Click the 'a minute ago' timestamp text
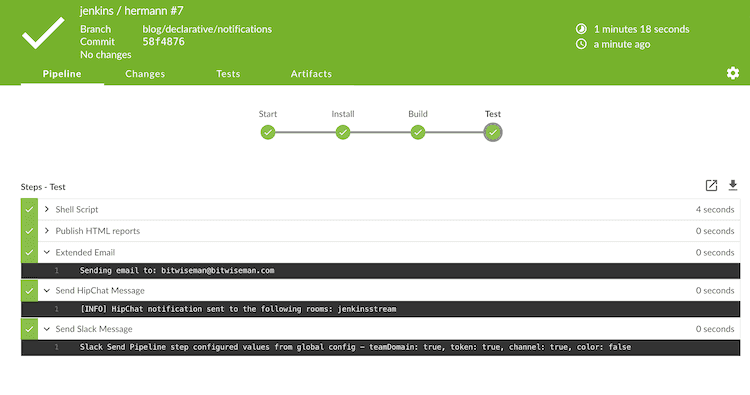750x395 pixels. pos(622,44)
